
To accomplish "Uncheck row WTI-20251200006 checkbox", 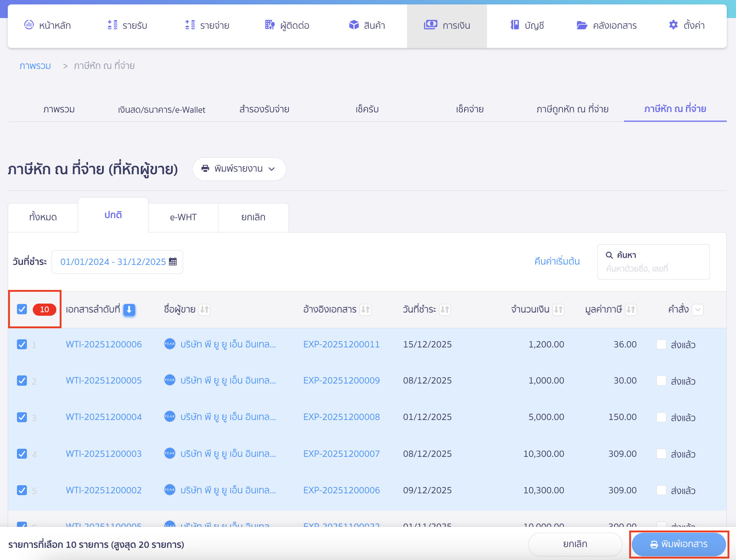I will (22, 344).
